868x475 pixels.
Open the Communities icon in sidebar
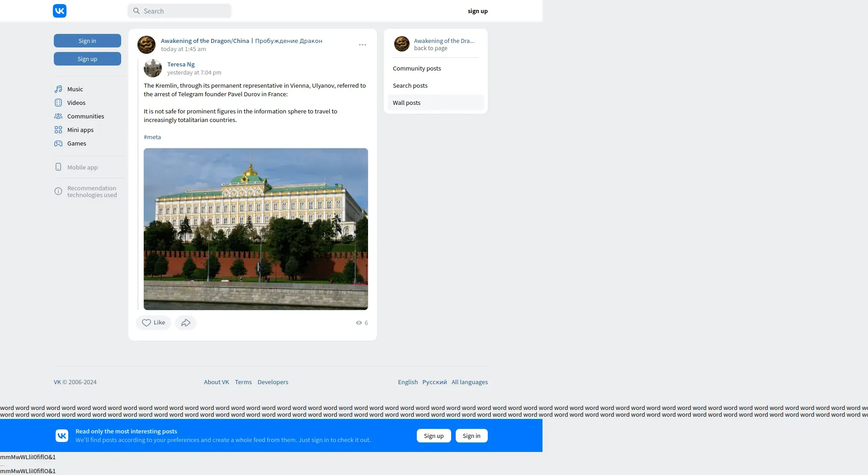click(58, 116)
